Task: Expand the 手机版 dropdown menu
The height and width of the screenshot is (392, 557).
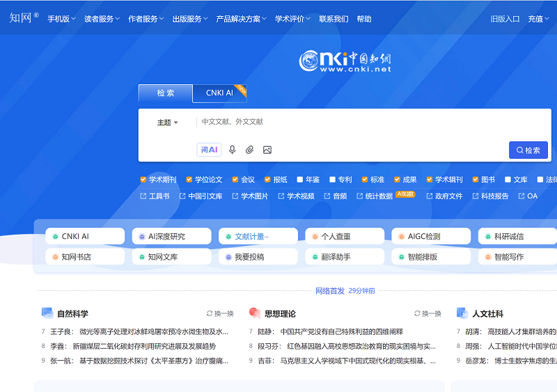Action: click(61, 19)
